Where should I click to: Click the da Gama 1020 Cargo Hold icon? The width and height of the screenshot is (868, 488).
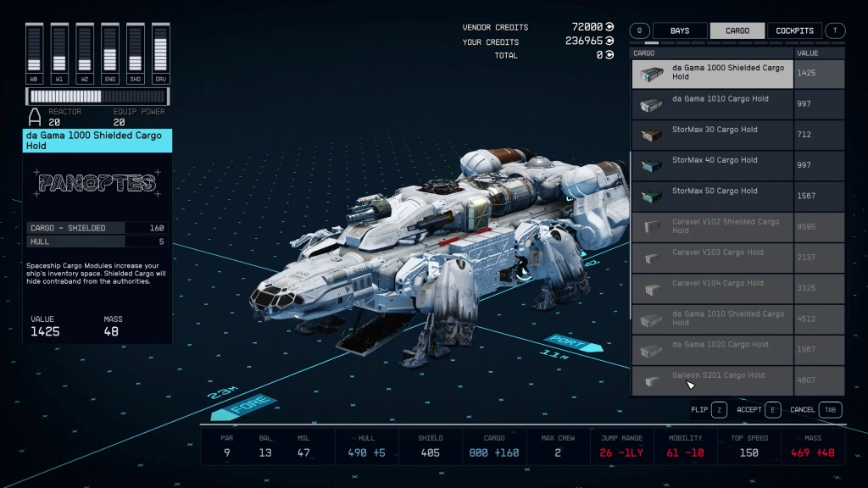click(x=652, y=350)
